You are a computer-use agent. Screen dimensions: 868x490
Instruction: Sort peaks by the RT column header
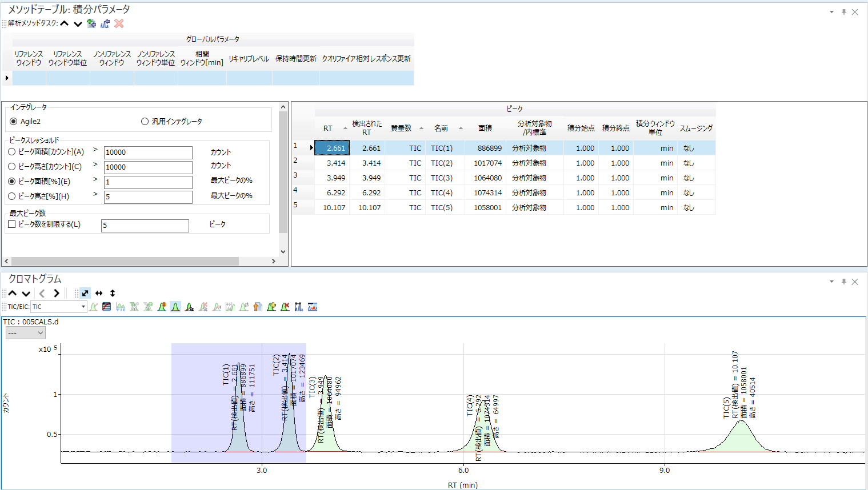tap(332, 128)
